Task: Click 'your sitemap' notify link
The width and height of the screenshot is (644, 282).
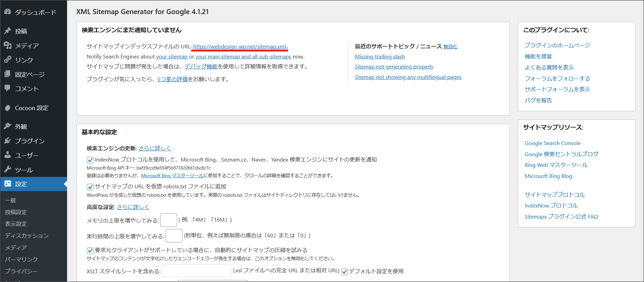Action: click(172, 57)
